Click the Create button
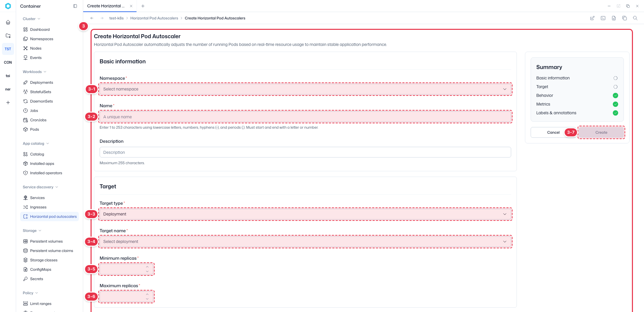Image resolution: width=644 pixels, height=312 pixels. 601,132
